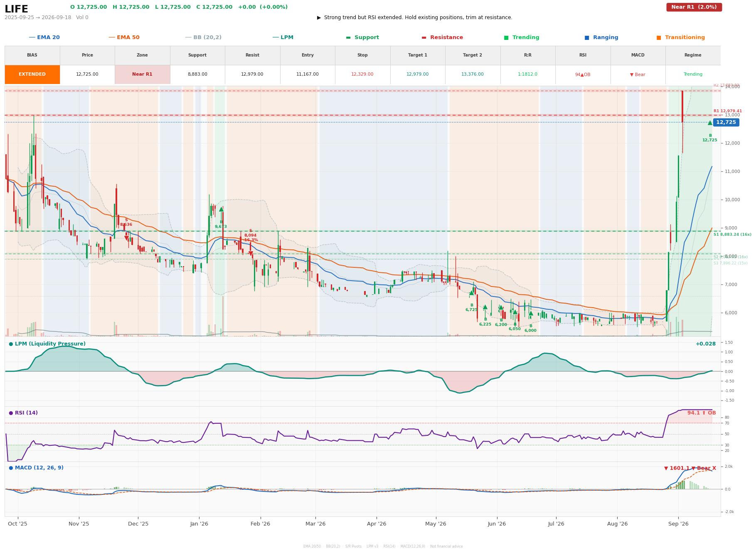Viewport: 756px width, 553px height.
Task: Click the R:R column header
Action: (x=528, y=55)
